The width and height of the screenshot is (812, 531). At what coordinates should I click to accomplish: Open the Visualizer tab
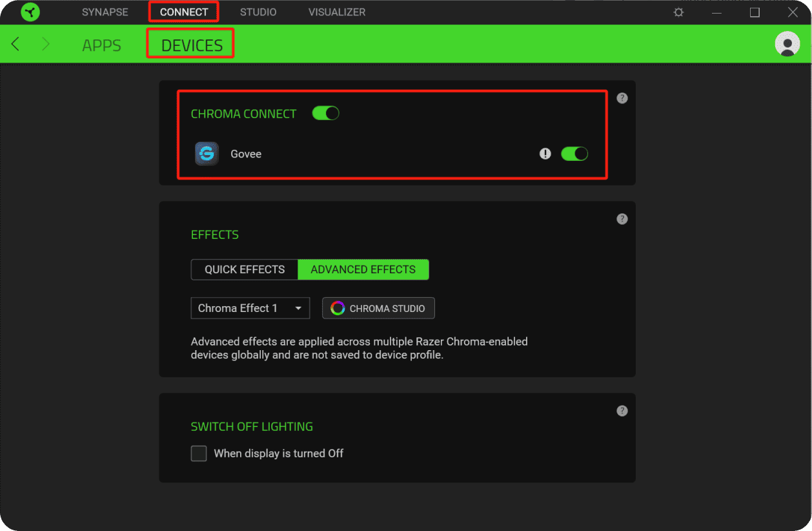(336, 12)
